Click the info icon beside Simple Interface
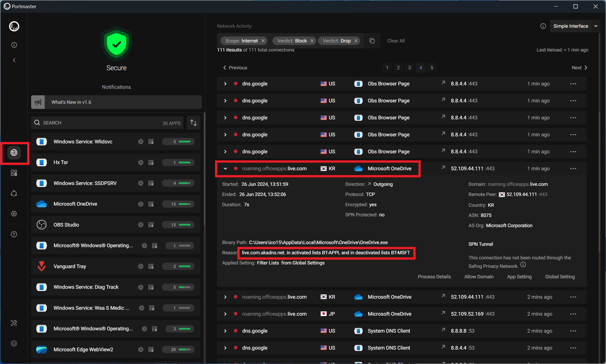 (543, 26)
